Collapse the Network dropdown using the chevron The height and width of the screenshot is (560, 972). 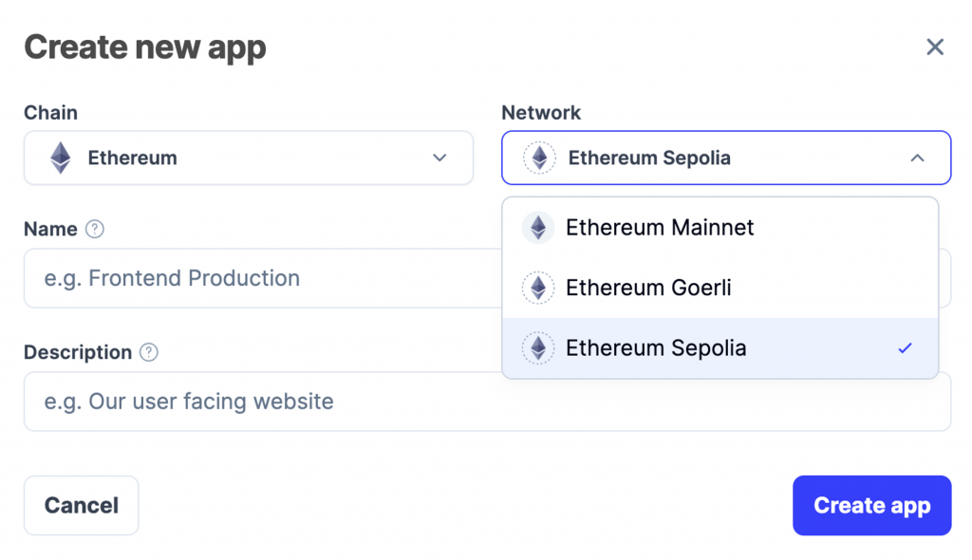pyautogui.click(x=917, y=158)
